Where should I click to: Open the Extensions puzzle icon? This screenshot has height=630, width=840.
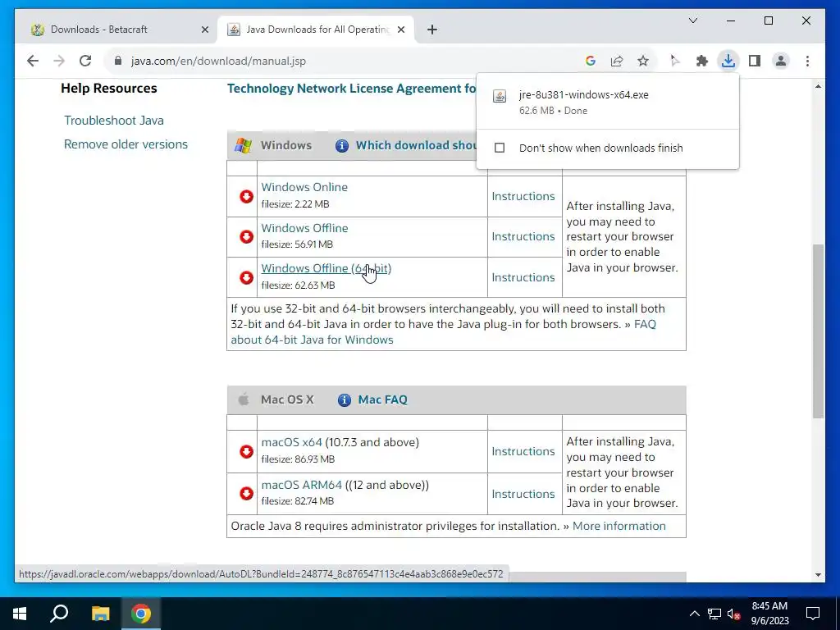coord(702,61)
